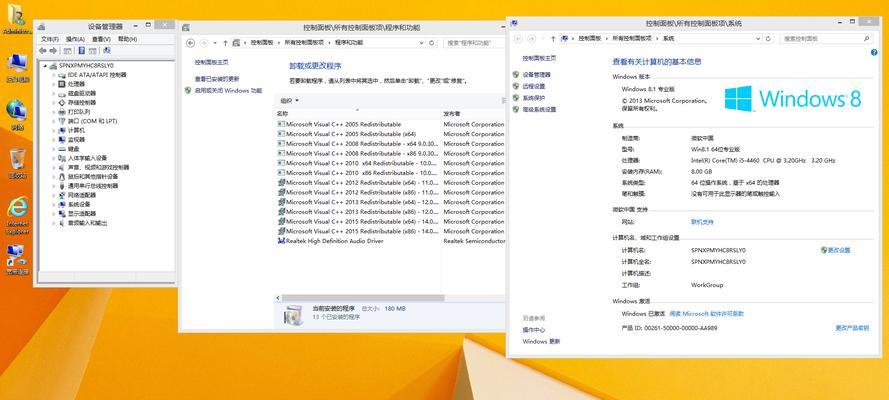Open the 查看(V) menu in Device Manager
889x400 pixels.
[x=101, y=39]
